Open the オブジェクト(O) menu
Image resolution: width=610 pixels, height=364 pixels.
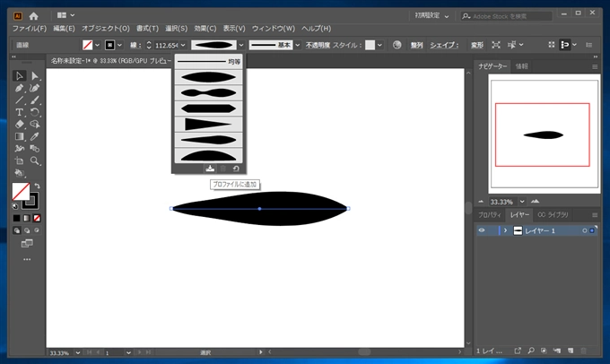(x=106, y=29)
